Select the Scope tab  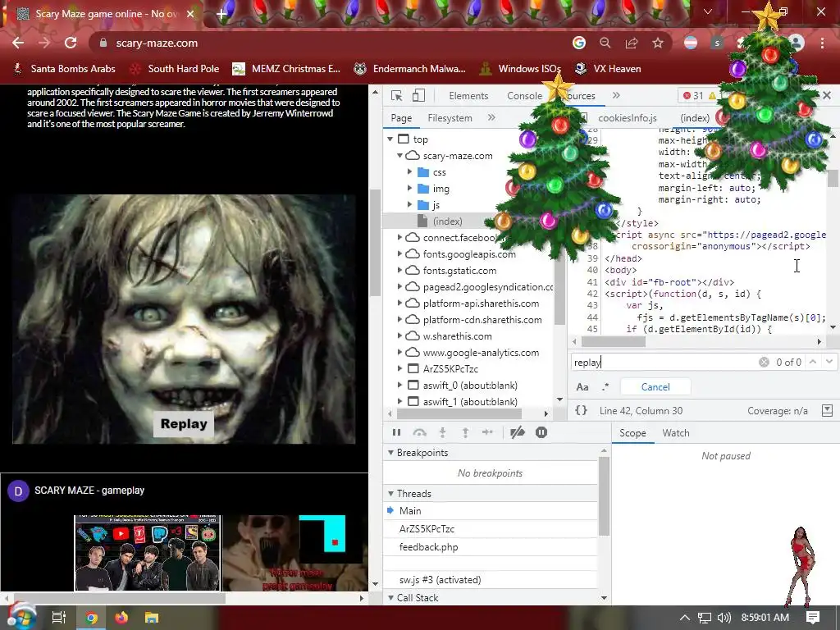pyautogui.click(x=632, y=433)
